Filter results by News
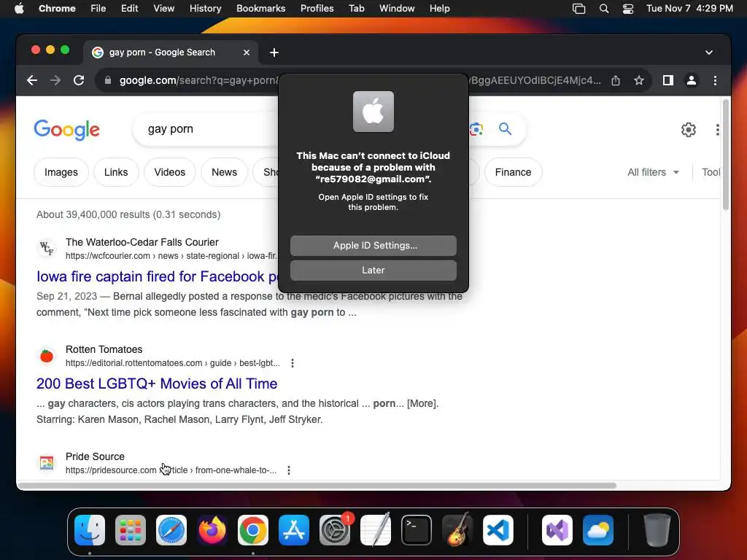The width and height of the screenshot is (747, 560). 224,172
